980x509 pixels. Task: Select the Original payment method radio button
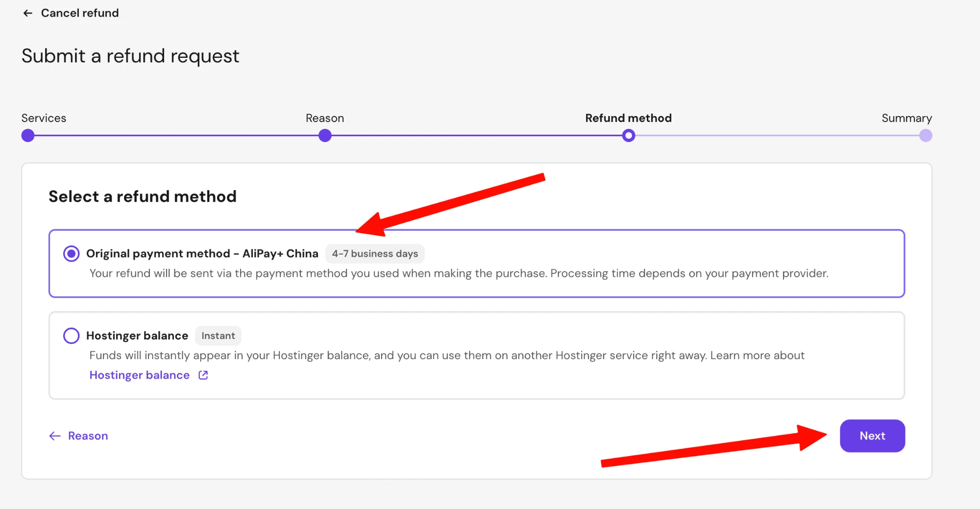(x=72, y=254)
